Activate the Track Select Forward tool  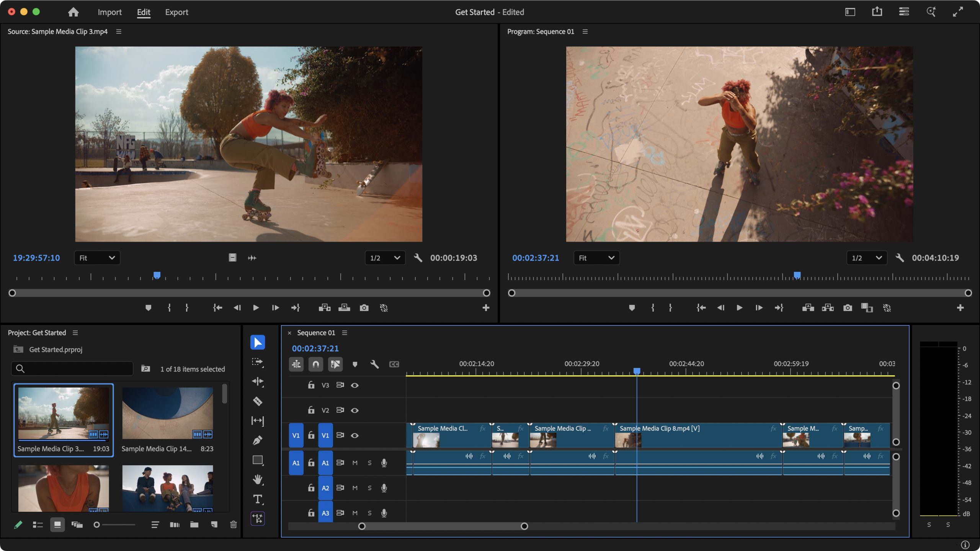pos(258,362)
